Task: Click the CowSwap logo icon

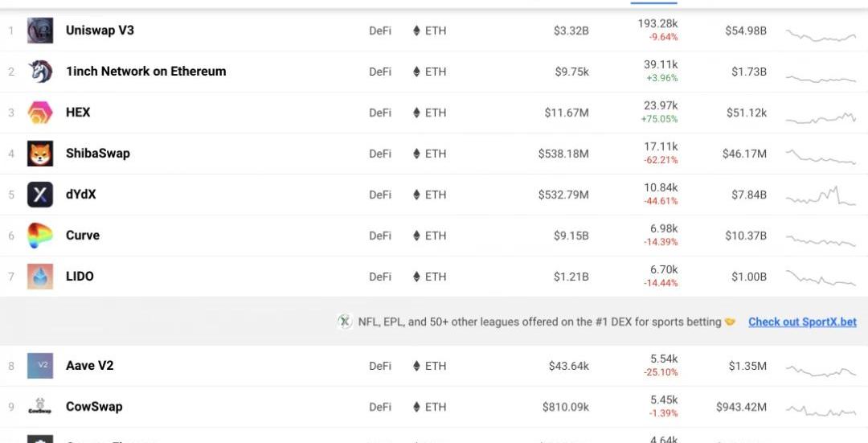Action: (40, 407)
